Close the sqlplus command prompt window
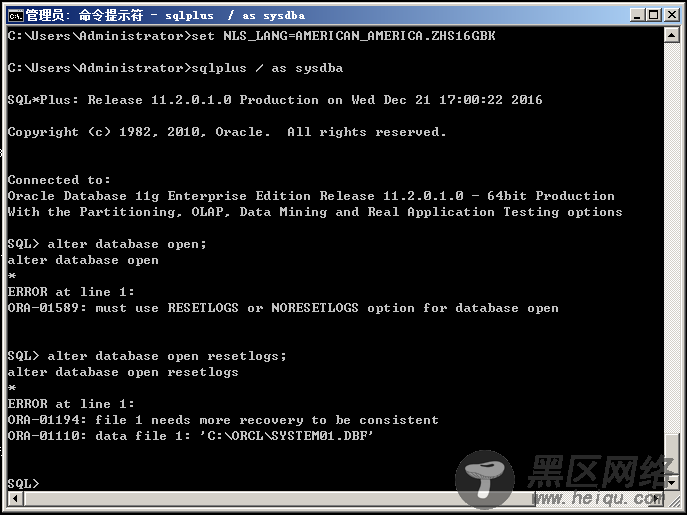687x515 pixels. 671,15
